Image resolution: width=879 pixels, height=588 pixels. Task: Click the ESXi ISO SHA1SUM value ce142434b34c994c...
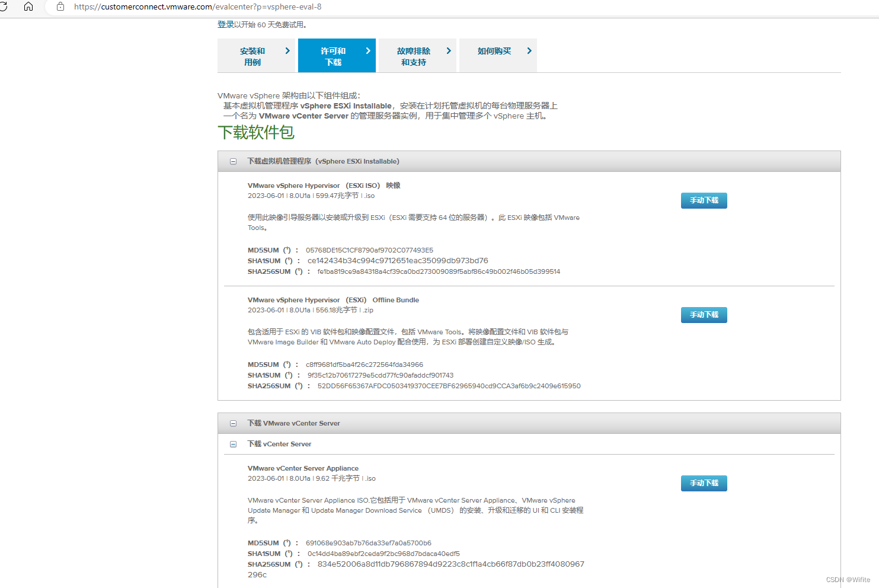point(398,261)
